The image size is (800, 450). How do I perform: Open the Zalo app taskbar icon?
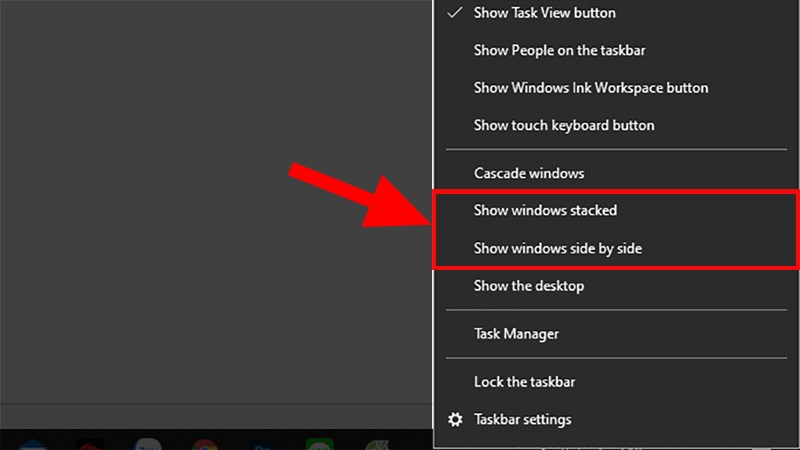(x=148, y=444)
